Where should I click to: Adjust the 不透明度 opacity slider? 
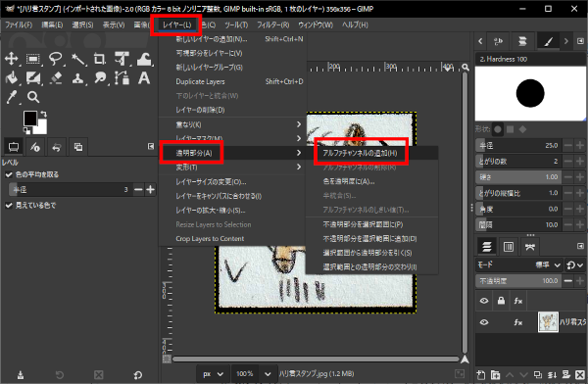coord(519,281)
